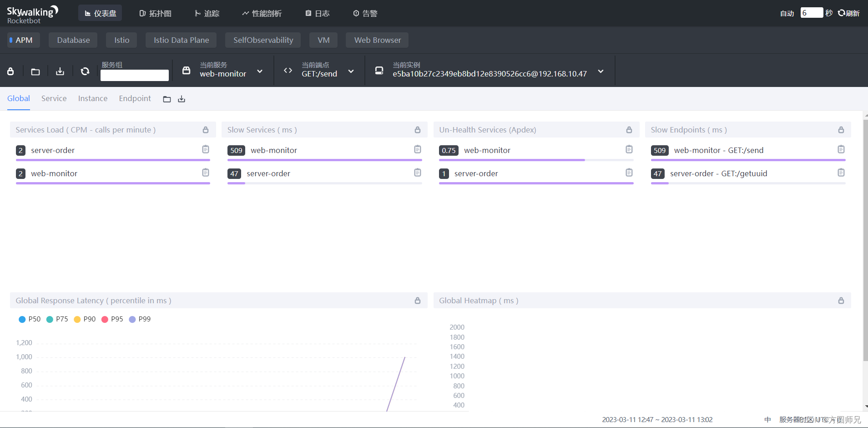Open the 告警 alarm menu
This screenshot has width=868, height=428.
point(365,13)
